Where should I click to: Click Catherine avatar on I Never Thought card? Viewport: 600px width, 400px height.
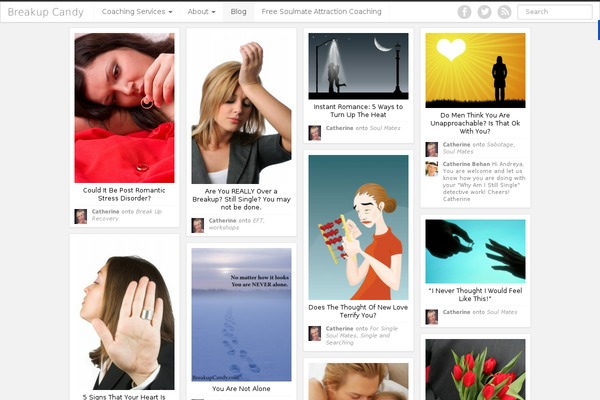point(432,317)
